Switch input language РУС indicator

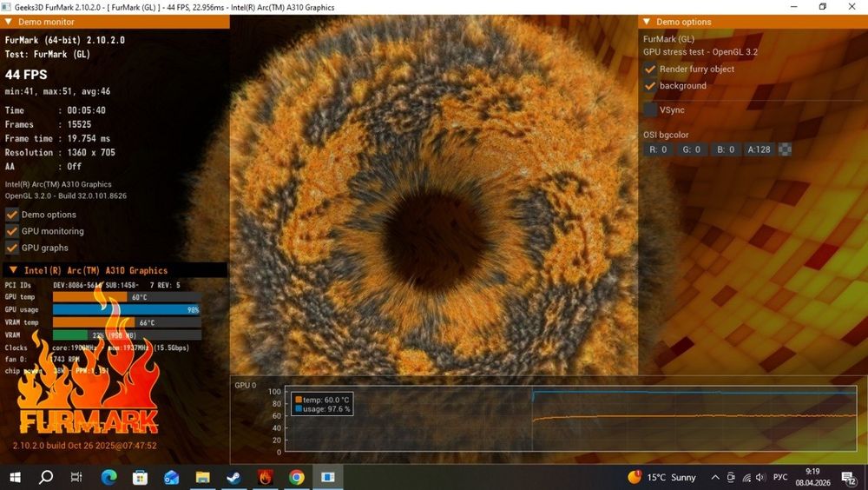click(x=780, y=477)
